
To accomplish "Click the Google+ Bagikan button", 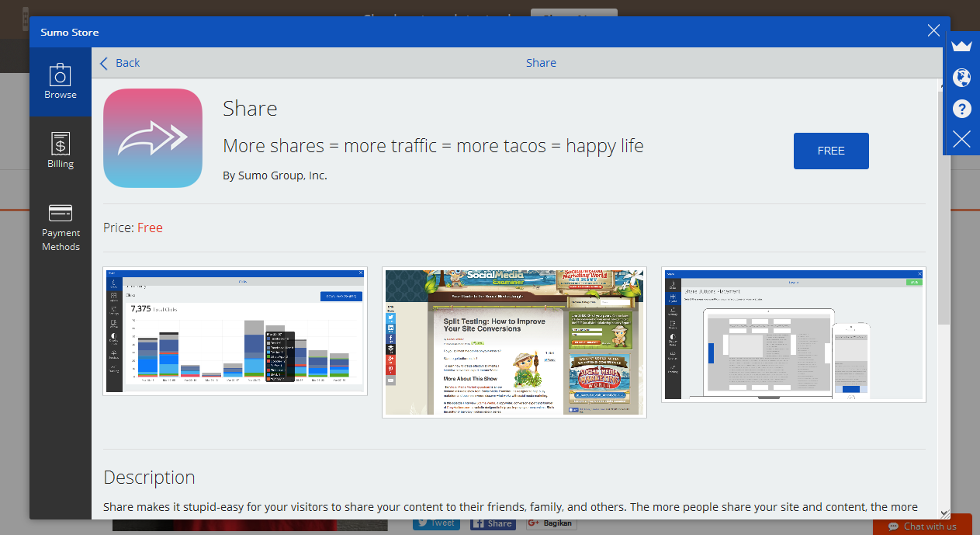I will coord(551,523).
